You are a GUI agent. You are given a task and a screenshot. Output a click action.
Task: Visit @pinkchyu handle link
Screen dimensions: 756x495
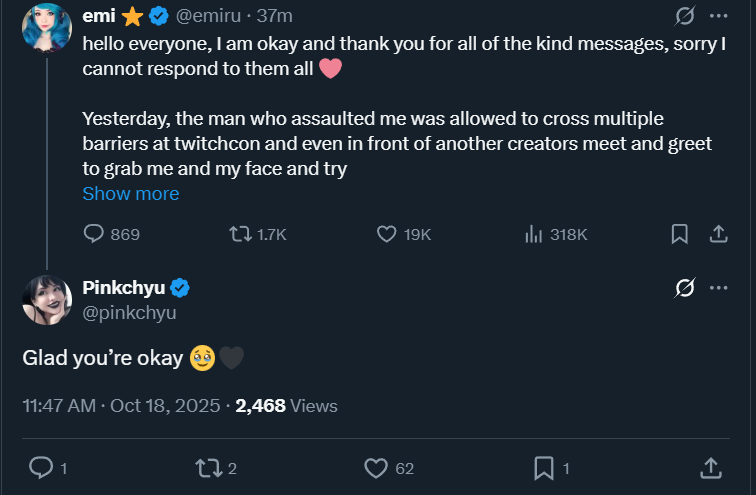pyautogui.click(x=129, y=313)
